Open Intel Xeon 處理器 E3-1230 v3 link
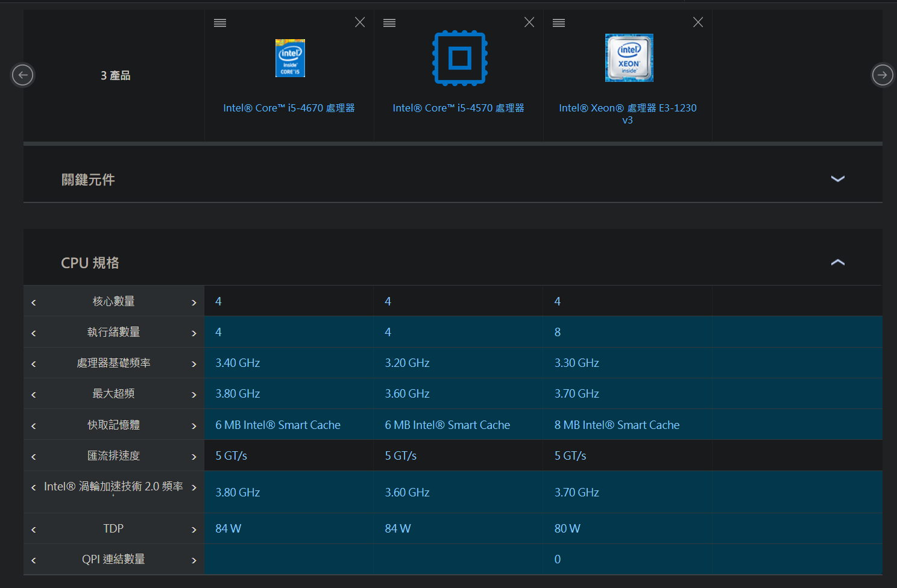The image size is (897, 588). click(628, 114)
